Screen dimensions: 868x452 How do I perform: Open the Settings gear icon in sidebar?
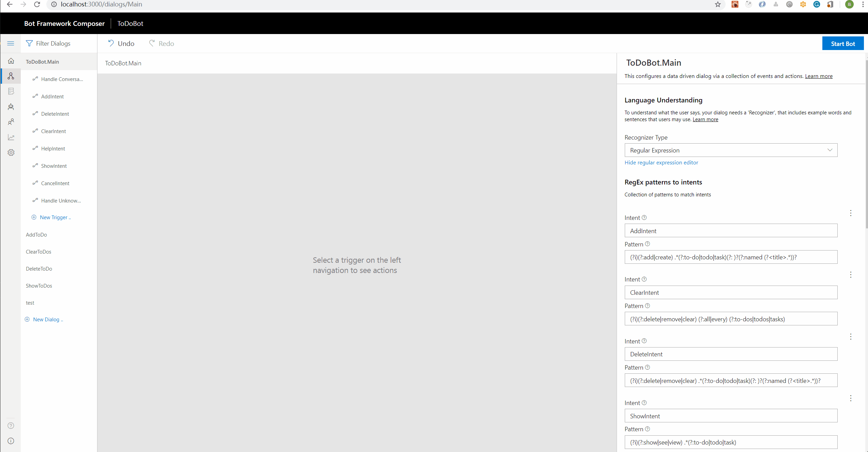click(x=11, y=152)
